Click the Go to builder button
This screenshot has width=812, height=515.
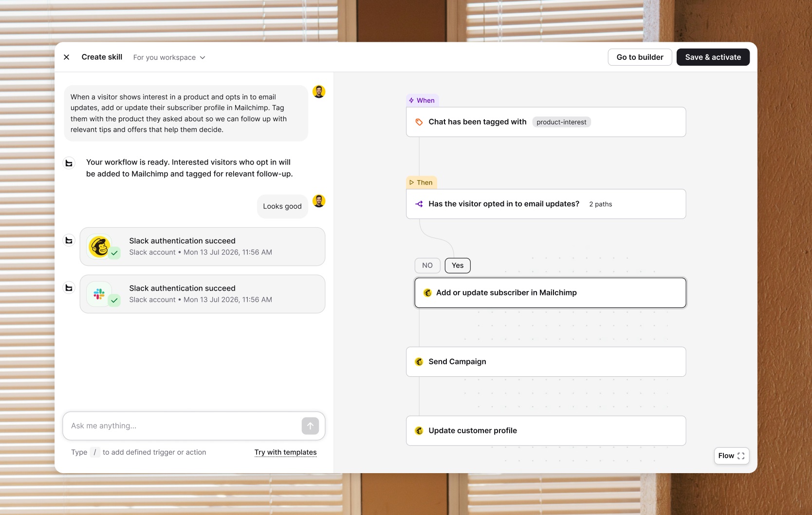coord(640,57)
